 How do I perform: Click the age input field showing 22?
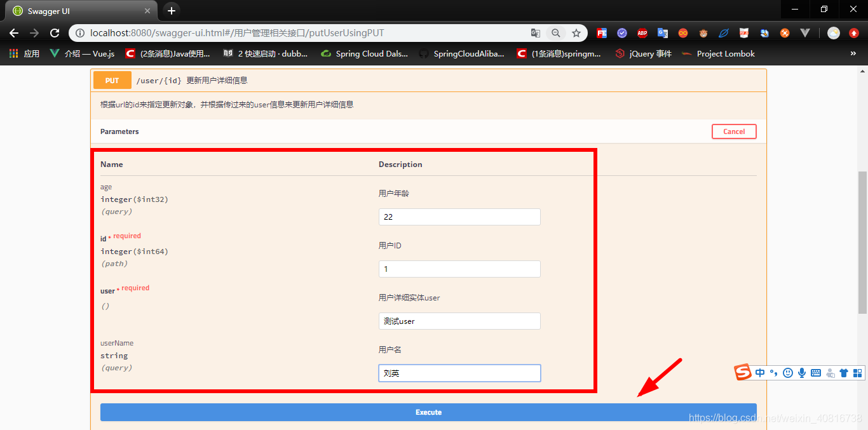[x=459, y=217]
